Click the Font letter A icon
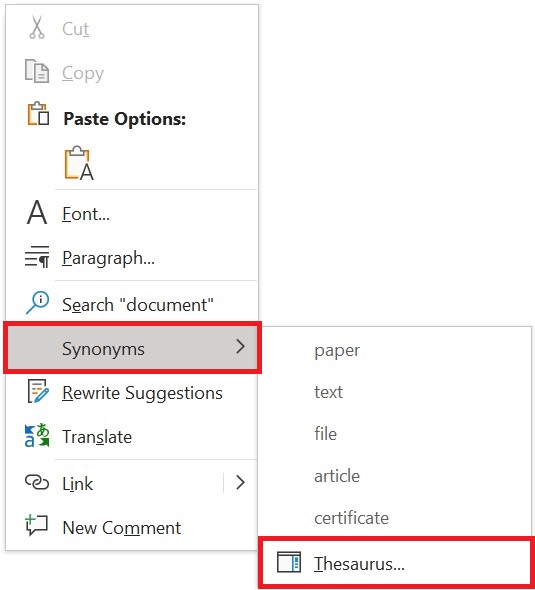 click(x=37, y=212)
